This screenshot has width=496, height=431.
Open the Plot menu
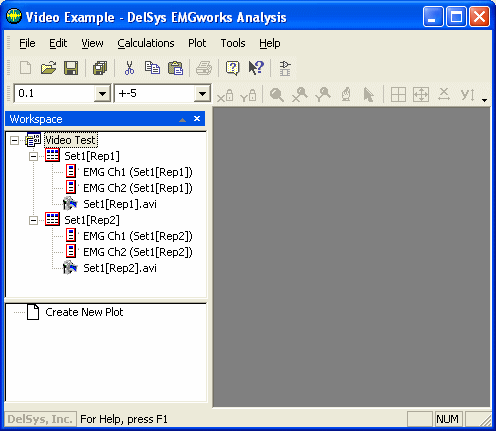197,43
